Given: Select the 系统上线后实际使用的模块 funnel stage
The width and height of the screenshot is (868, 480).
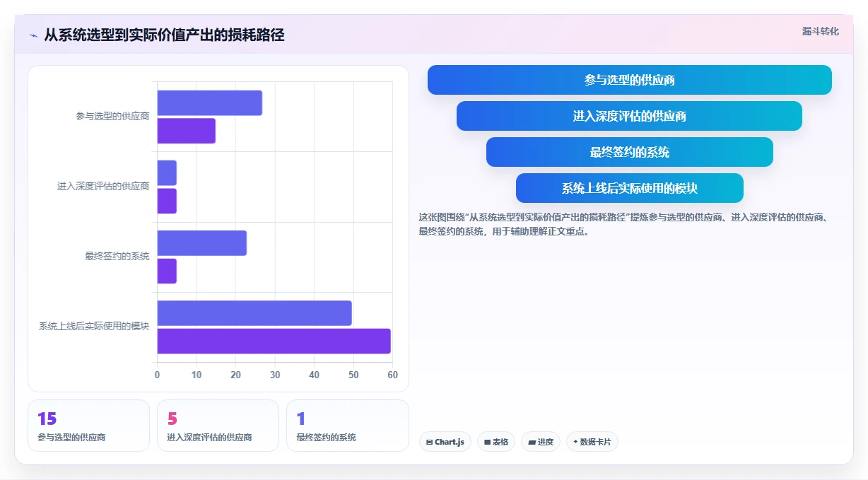Looking at the screenshot, I should (629, 188).
